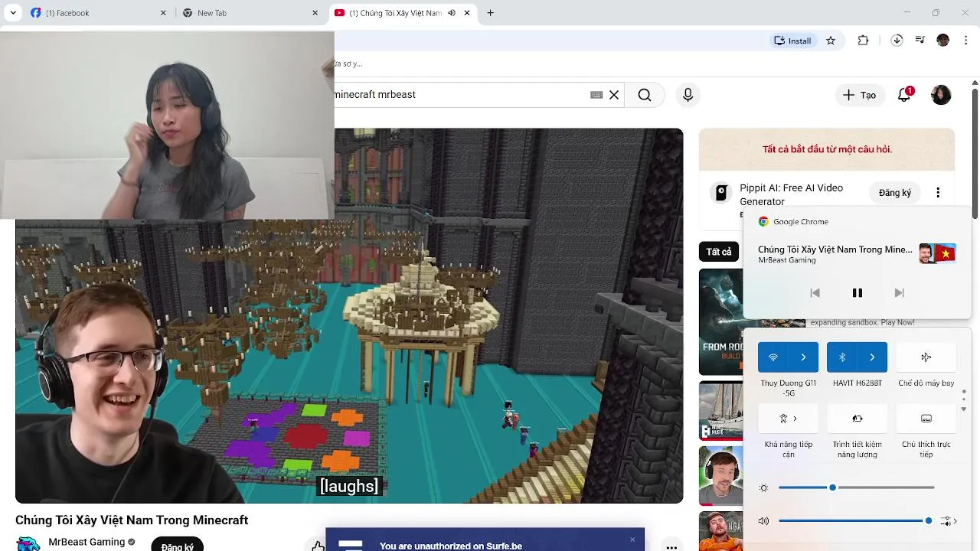The height and width of the screenshot is (551, 980).
Task: Toggle Chú thích trực tiếp live captions
Action: 926,419
